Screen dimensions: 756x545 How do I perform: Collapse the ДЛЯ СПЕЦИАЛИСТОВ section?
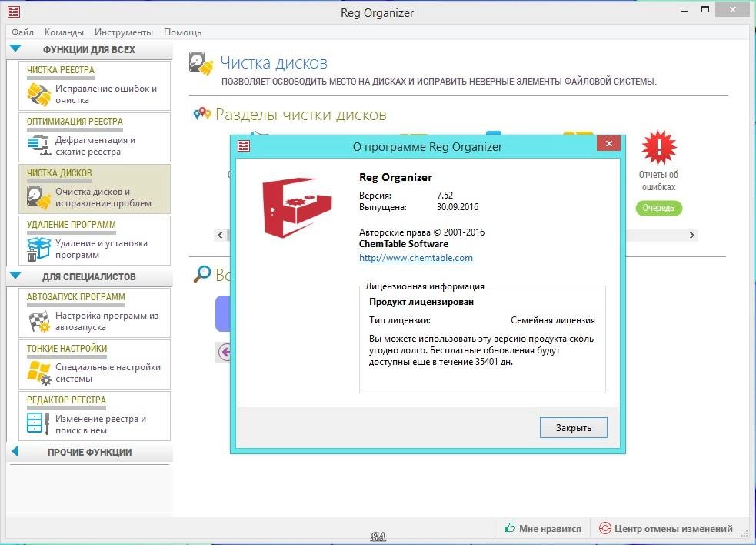click(x=15, y=276)
